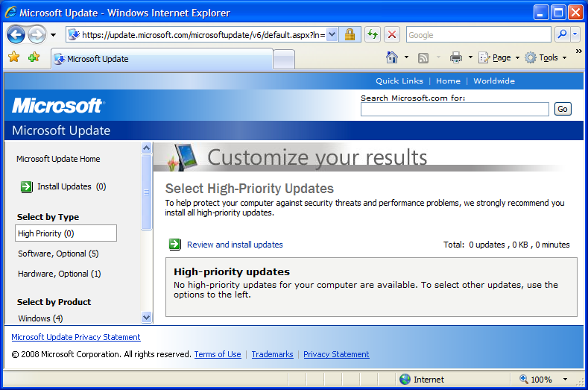Click the Internet zone globe icon
The width and height of the screenshot is (588, 390).
405,380
